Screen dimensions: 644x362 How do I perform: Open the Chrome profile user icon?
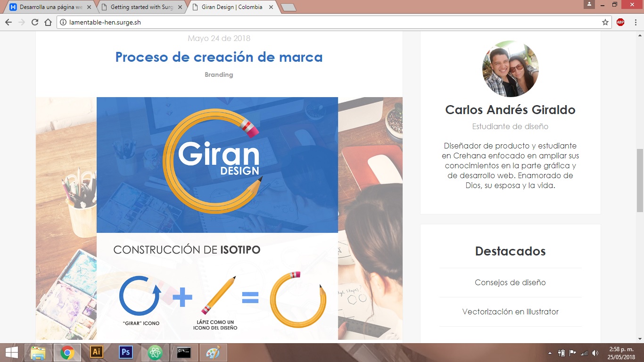(589, 4)
